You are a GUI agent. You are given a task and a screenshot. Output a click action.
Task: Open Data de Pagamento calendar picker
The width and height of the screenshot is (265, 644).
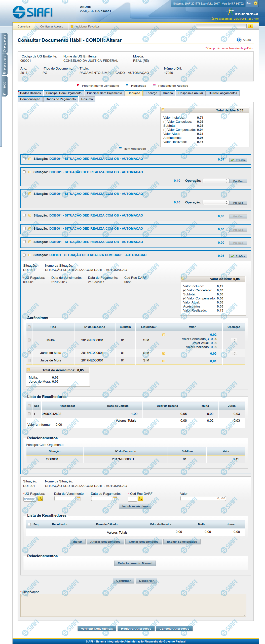pyautogui.click(x=115, y=499)
